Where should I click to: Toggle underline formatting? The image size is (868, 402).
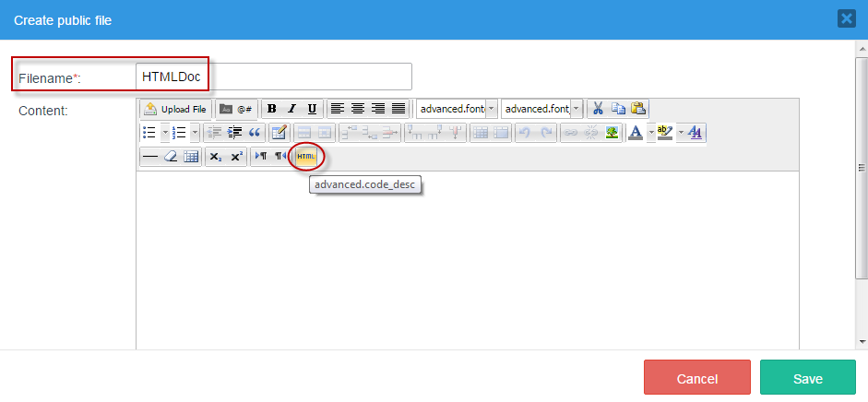[312, 109]
